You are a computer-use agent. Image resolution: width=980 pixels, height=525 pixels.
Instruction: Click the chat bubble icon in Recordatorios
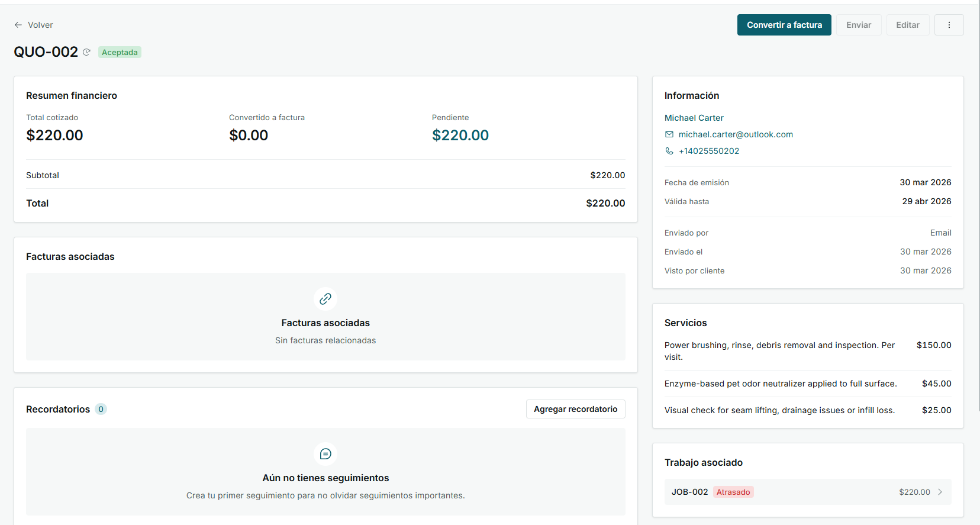pyautogui.click(x=325, y=454)
